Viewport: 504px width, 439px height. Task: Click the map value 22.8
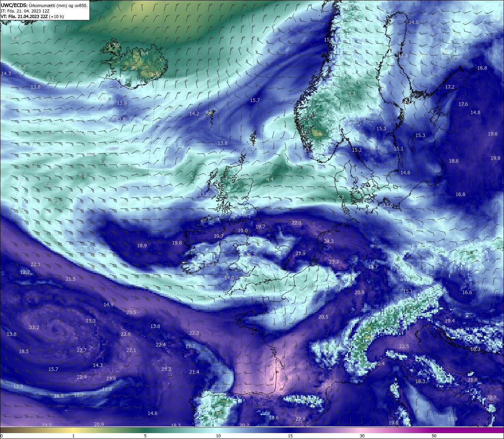coord(300,419)
